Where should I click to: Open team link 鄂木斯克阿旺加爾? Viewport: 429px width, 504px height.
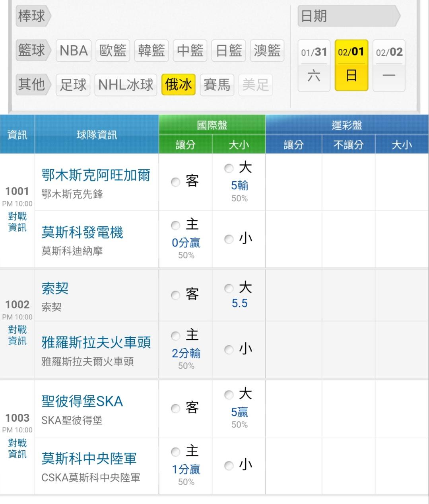[96, 175]
